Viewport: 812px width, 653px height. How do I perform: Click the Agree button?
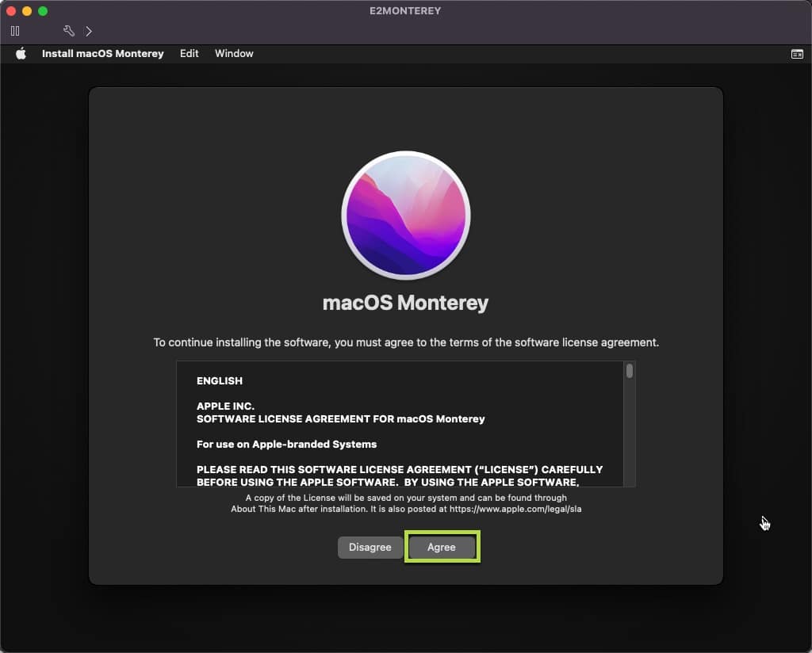point(442,547)
